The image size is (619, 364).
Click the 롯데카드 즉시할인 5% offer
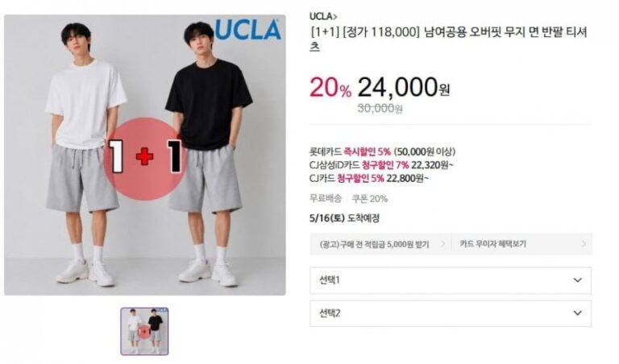[x=382, y=151]
